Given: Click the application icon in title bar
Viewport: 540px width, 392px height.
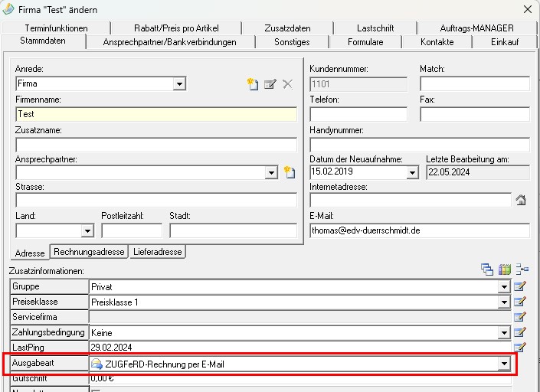Looking at the screenshot, I should tap(8, 9).
